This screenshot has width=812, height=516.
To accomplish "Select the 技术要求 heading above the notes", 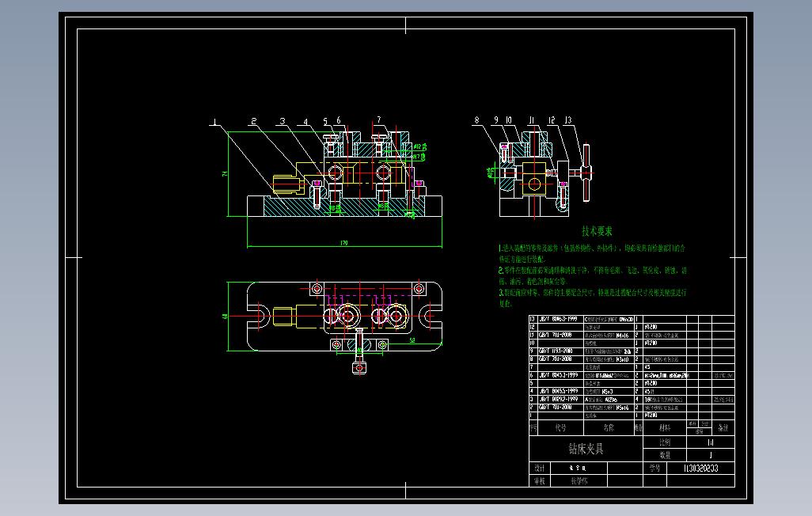I will point(597,231).
